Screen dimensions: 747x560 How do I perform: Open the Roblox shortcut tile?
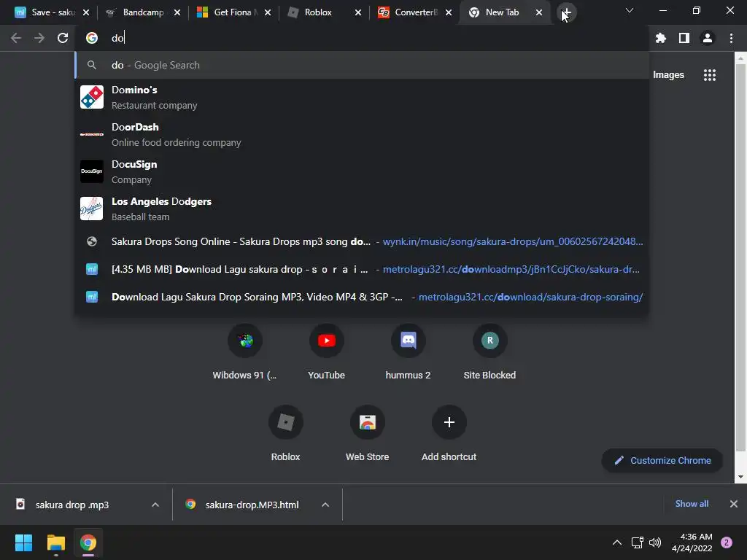[285, 422]
